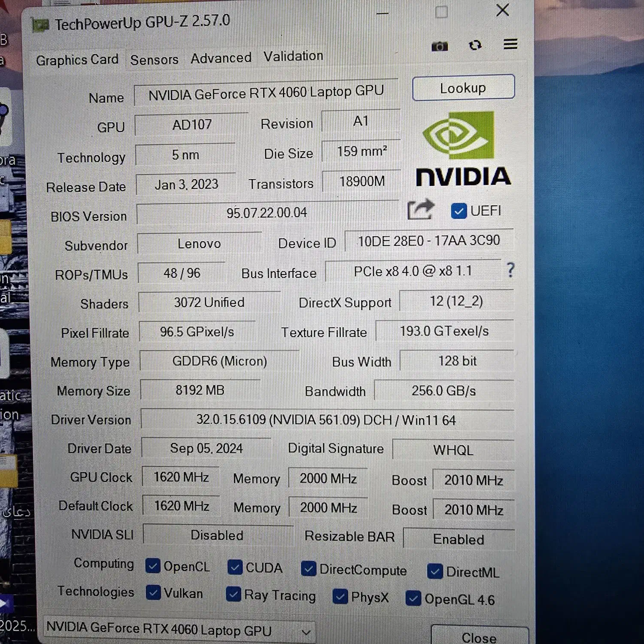Toggle the Ray Tracing checkbox

(233, 594)
